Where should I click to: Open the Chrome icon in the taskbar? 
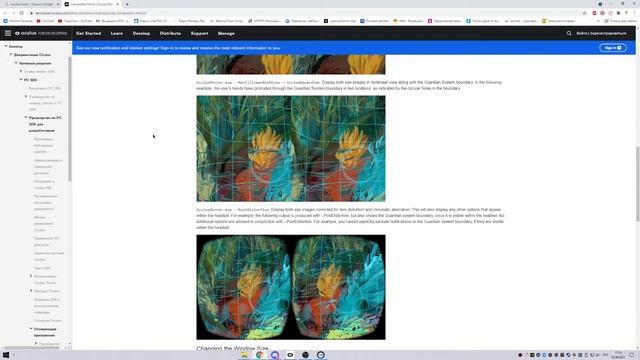(x=260, y=355)
